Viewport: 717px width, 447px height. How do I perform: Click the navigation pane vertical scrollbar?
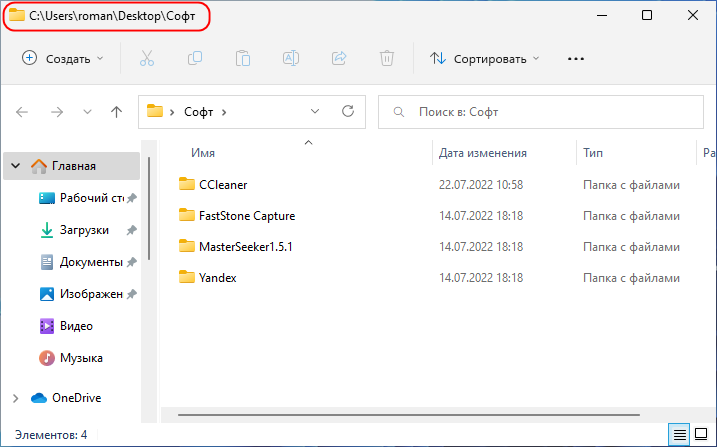[x=149, y=208]
